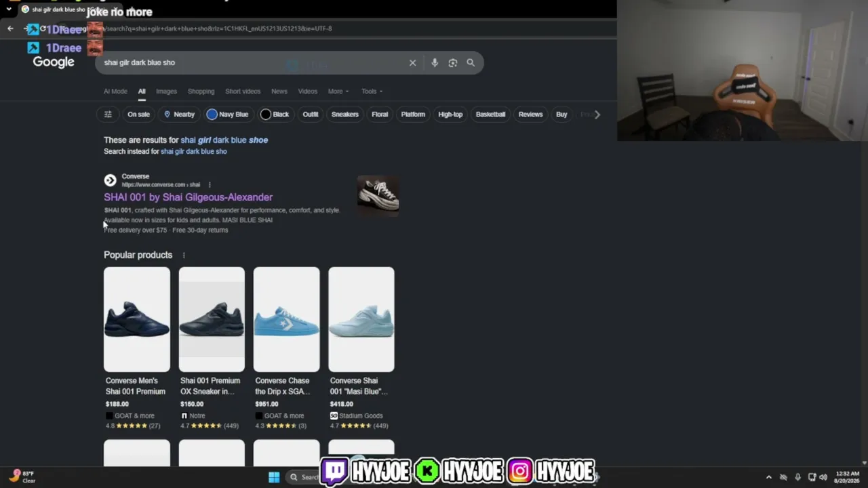Open the Converse Shai 001 Masi Blue image
Viewport: 868px width, 488px height.
361,319
